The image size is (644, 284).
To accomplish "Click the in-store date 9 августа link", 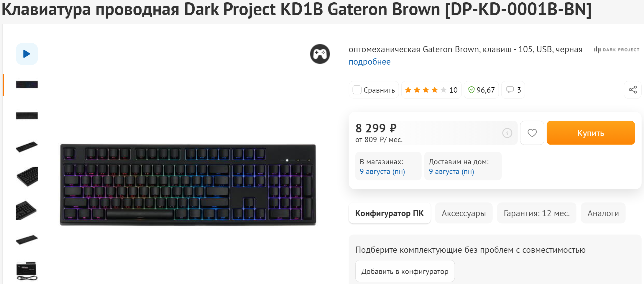I will coord(382,172).
